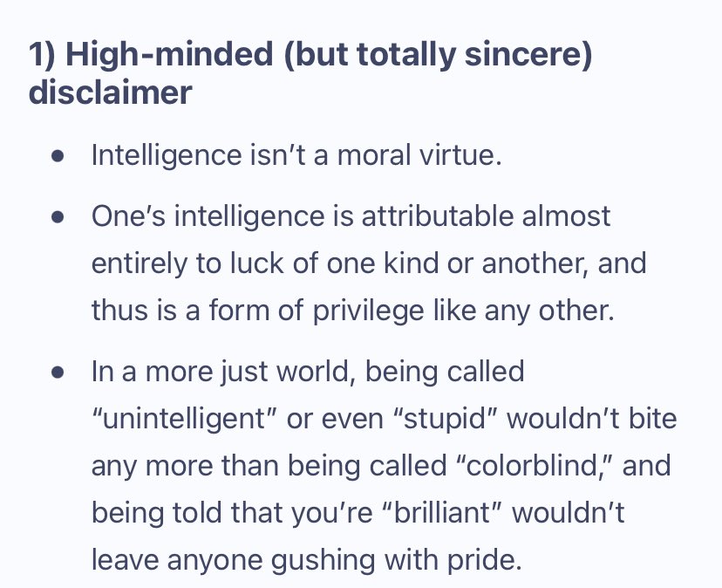Click the word "sincere)" in the heading
The height and width of the screenshot is (588, 722).
coord(528,54)
